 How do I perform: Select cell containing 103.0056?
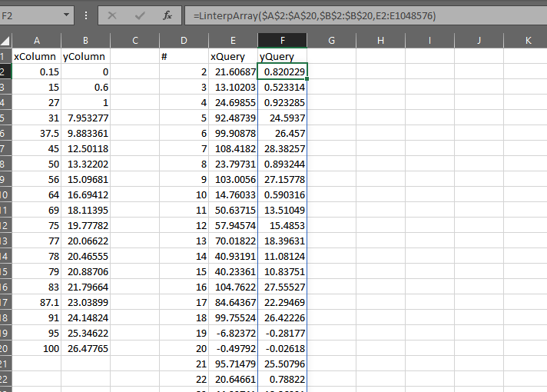click(x=233, y=179)
